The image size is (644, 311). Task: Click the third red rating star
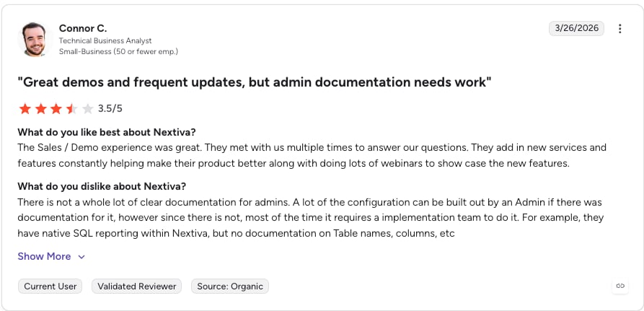[56, 109]
